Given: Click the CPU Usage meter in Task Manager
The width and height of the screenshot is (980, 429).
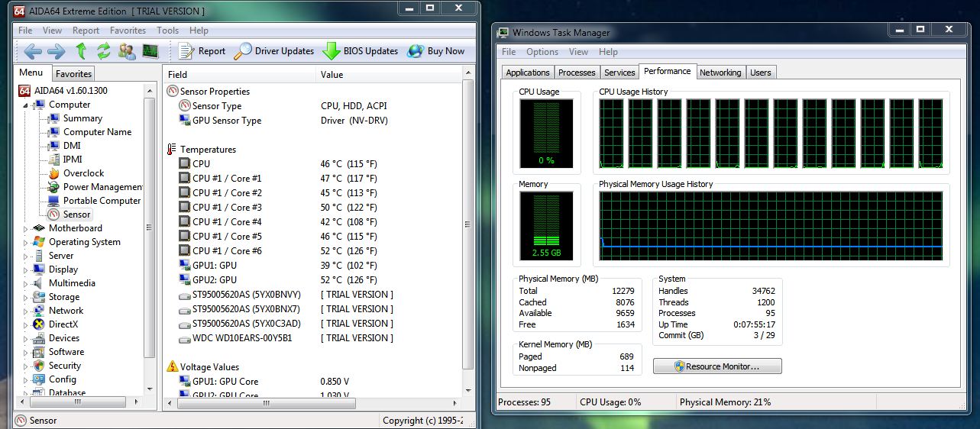Looking at the screenshot, I should pos(546,134).
